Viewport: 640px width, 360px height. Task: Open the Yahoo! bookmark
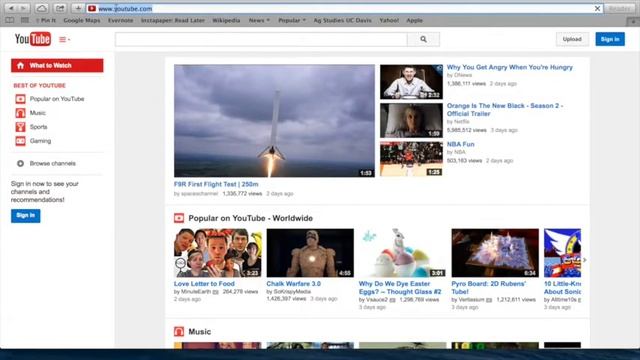389,20
